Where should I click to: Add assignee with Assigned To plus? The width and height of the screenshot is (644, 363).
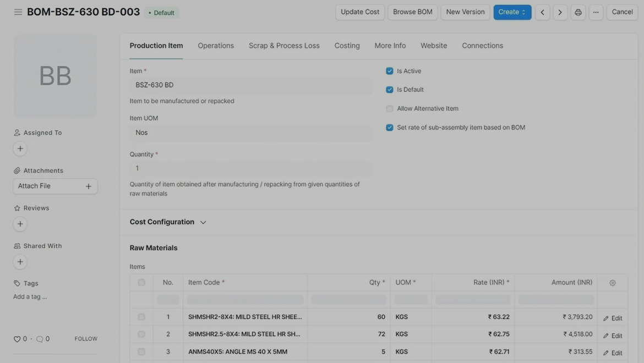(20, 148)
